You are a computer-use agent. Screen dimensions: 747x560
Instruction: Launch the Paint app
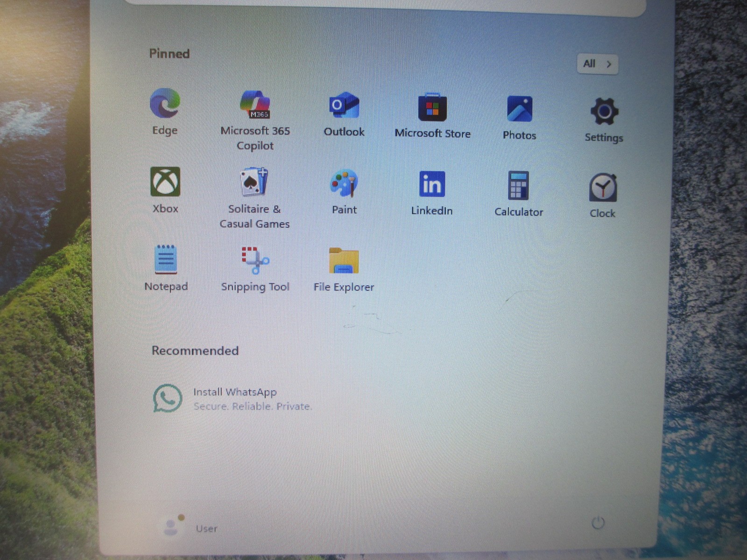tap(344, 183)
